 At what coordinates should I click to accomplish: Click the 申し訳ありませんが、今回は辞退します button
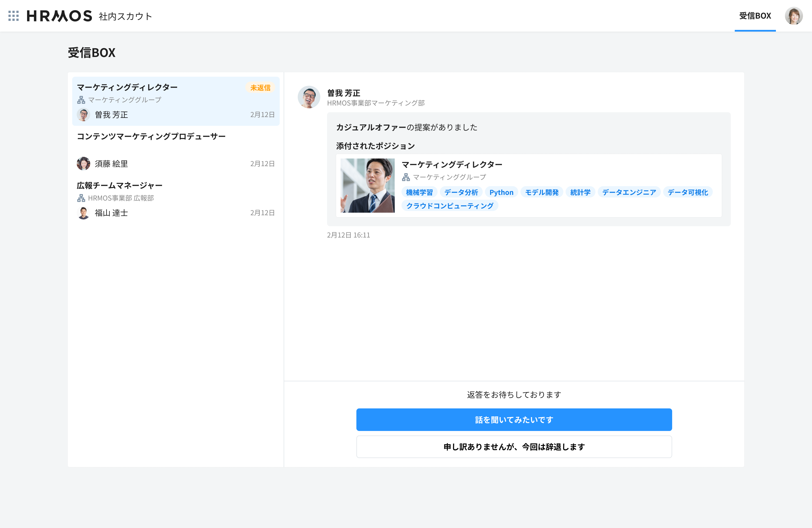(514, 447)
